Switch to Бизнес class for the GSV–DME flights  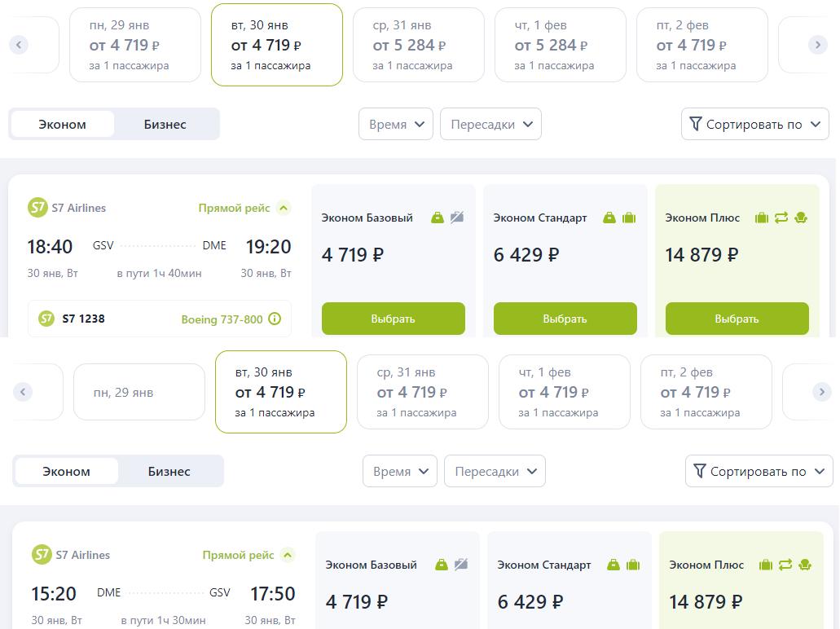coord(165,125)
